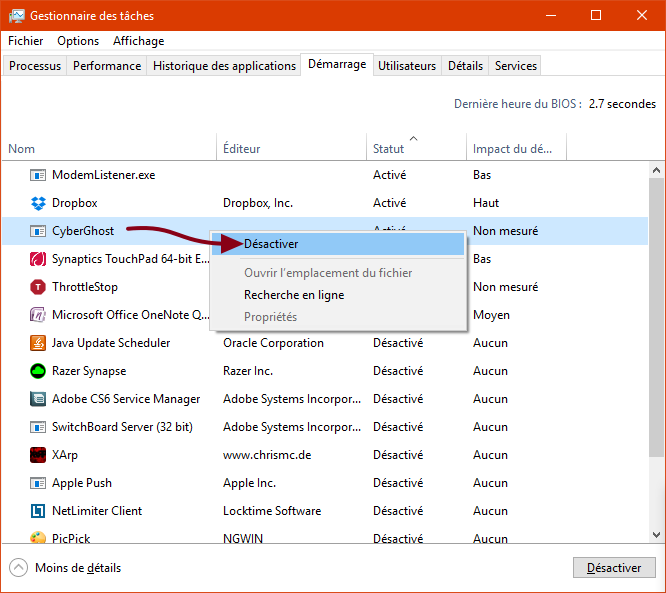Sort by the Statut column header
Image resolution: width=666 pixels, height=593 pixels.
tap(417, 149)
